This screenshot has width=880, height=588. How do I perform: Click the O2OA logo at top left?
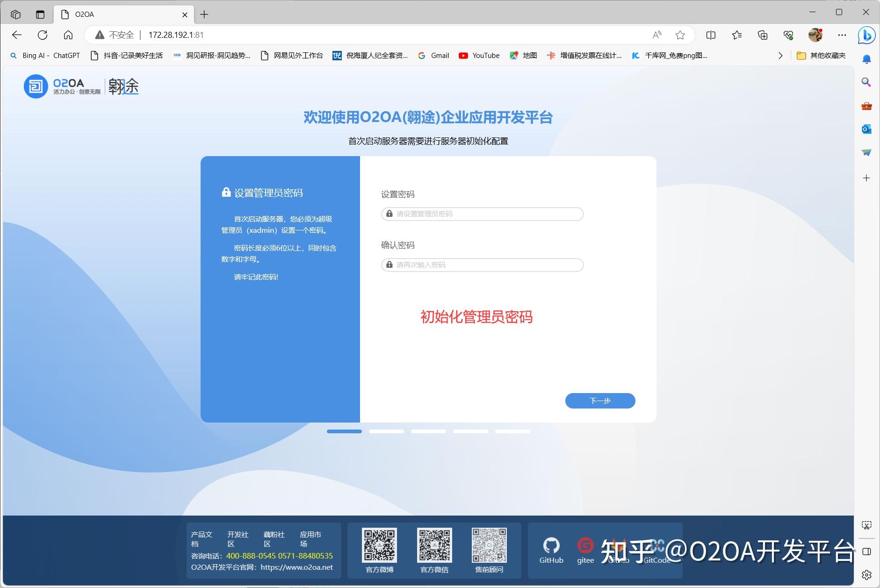click(x=36, y=86)
